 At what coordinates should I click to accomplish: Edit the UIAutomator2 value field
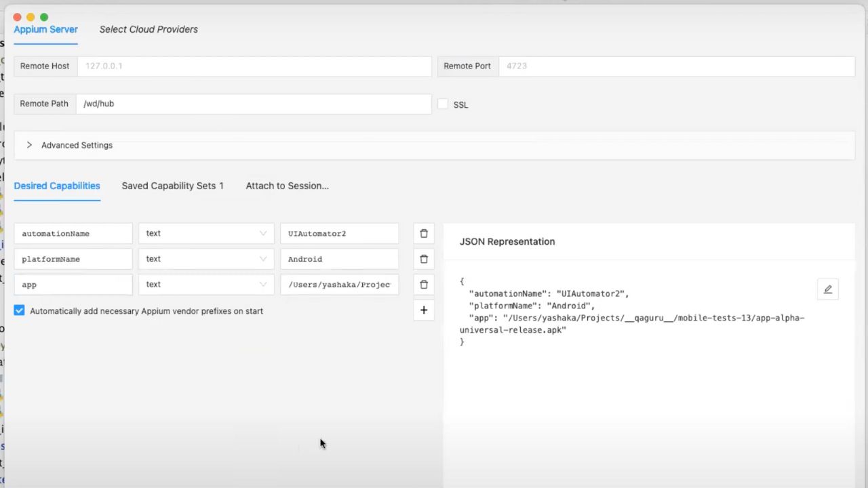[x=339, y=233]
